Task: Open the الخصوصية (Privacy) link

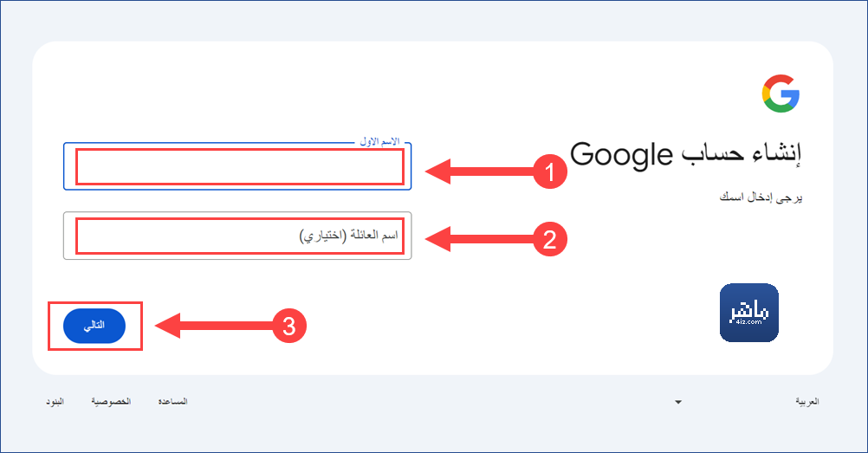Action: point(111,402)
